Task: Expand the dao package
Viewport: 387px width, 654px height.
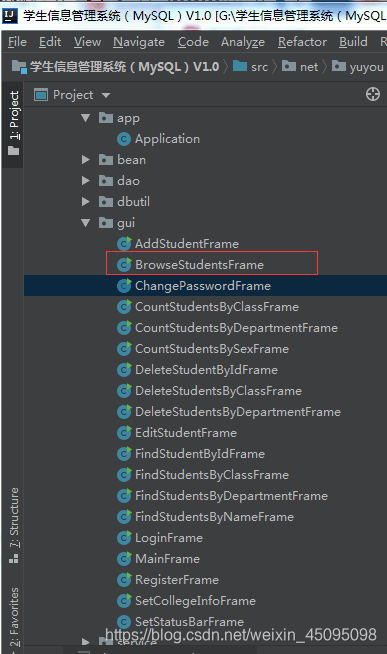Action: [86, 181]
